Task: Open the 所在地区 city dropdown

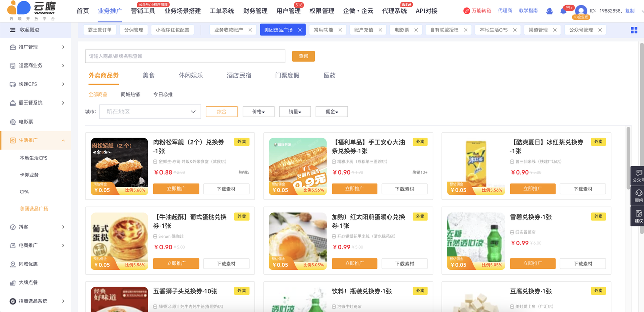Action: coord(150,112)
